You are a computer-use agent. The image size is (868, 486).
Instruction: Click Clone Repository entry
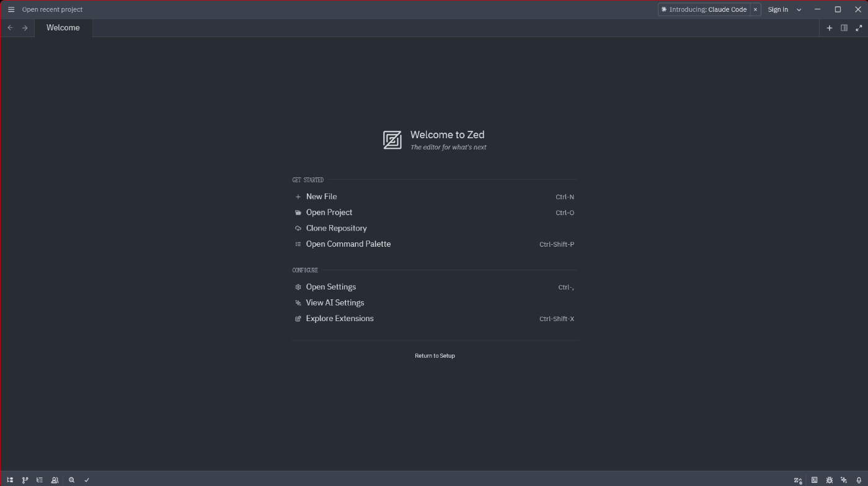coord(434,228)
